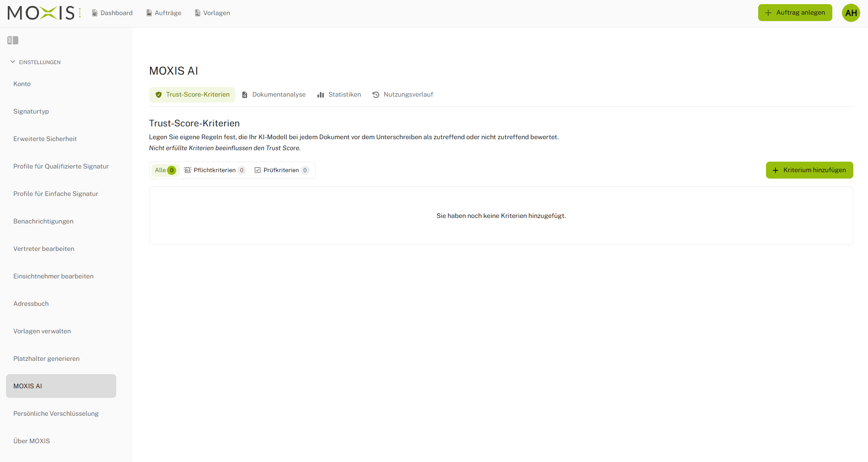This screenshot has width=868, height=462.
Task: Open Über MOXIS page
Action: coord(61,441)
